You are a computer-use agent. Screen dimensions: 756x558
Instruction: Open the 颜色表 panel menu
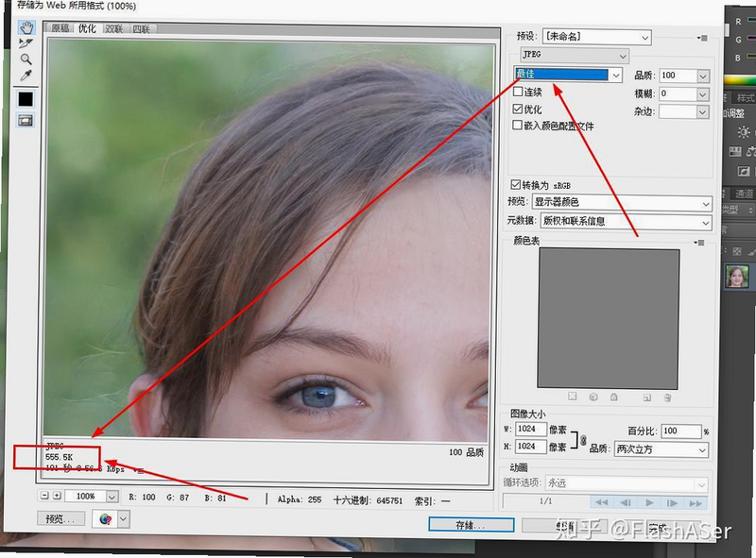pos(699,243)
